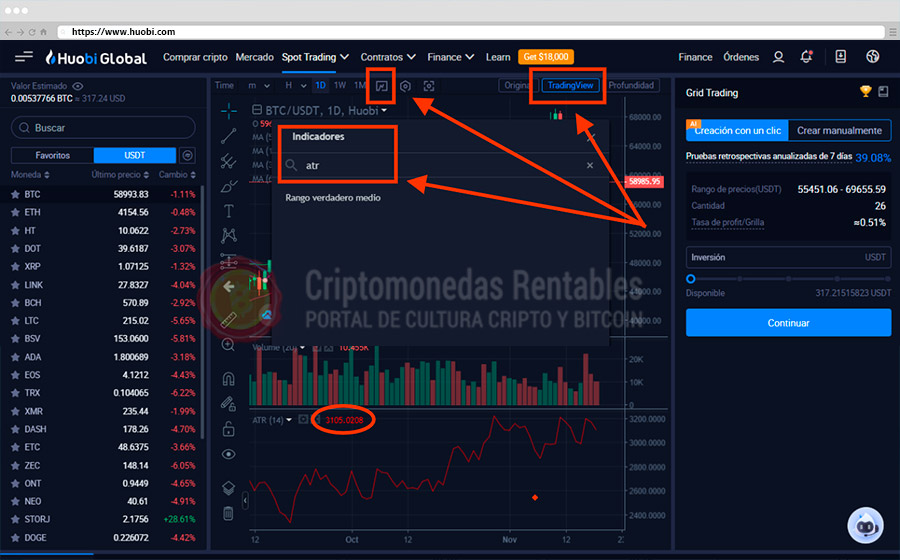Toggle the lock-drawings padlock tool
The width and height of the screenshot is (900, 560).
(228, 429)
